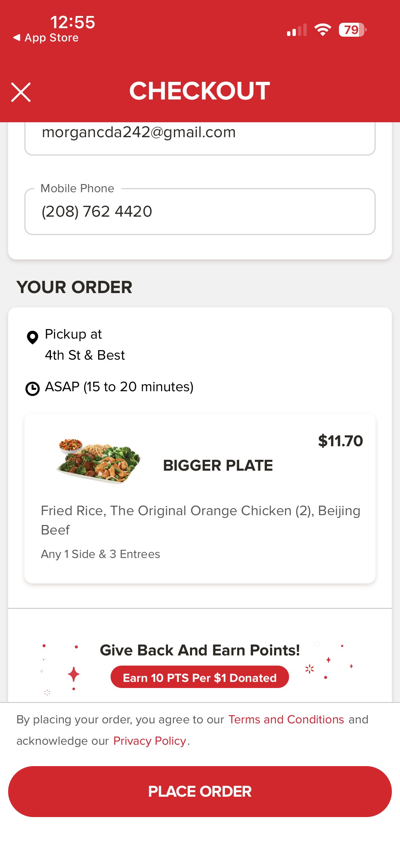
Task: Tap the ASAP 15 to 20 minutes time
Action: coord(119,387)
